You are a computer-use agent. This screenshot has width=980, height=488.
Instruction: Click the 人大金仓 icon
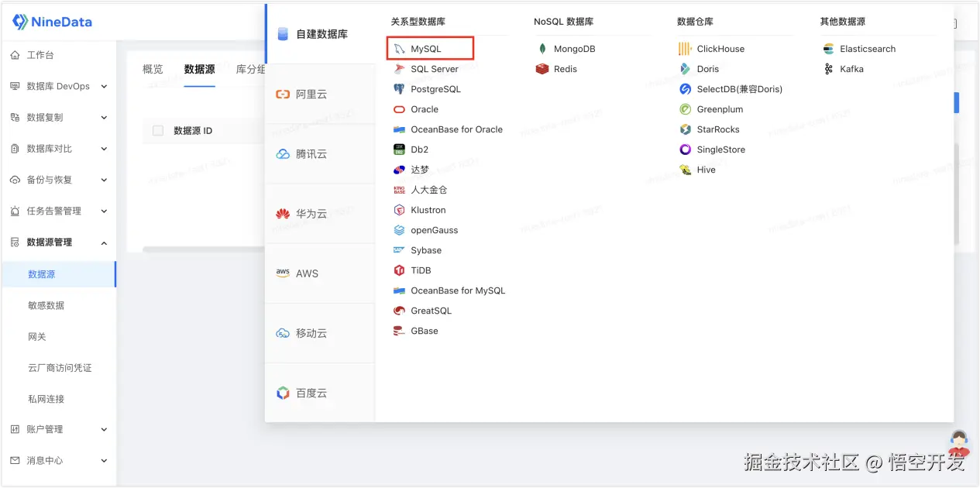[399, 190]
